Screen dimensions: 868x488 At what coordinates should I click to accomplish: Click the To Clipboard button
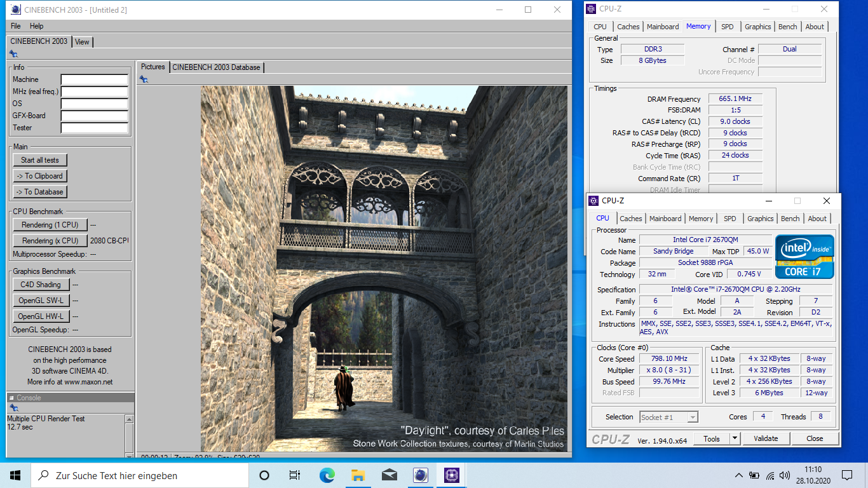pyautogui.click(x=40, y=176)
